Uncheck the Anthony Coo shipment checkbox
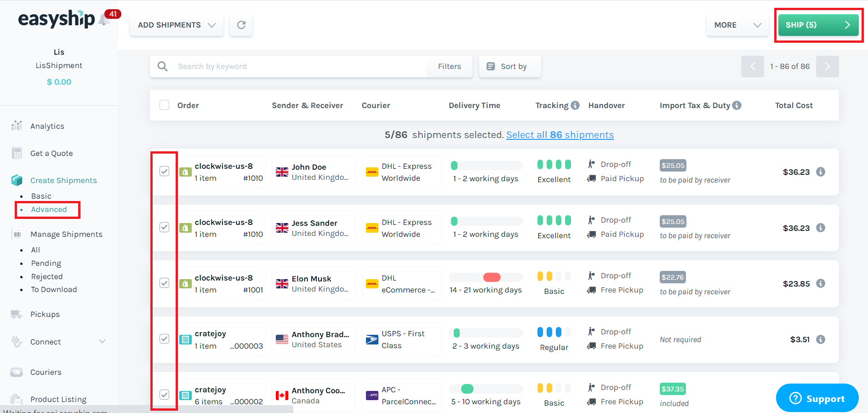Screen dimensions: 868x413 coord(164,395)
